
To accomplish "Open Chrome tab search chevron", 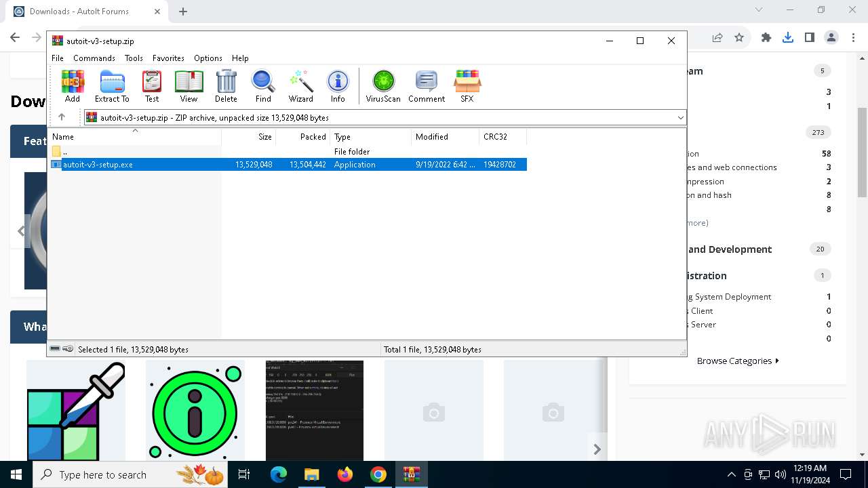I will 759,10.
